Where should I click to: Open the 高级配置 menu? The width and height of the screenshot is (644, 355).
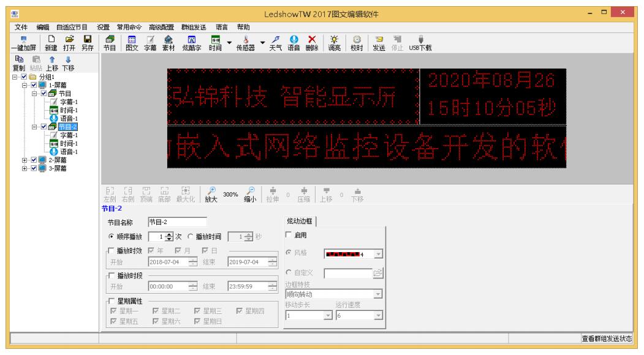coord(161,27)
